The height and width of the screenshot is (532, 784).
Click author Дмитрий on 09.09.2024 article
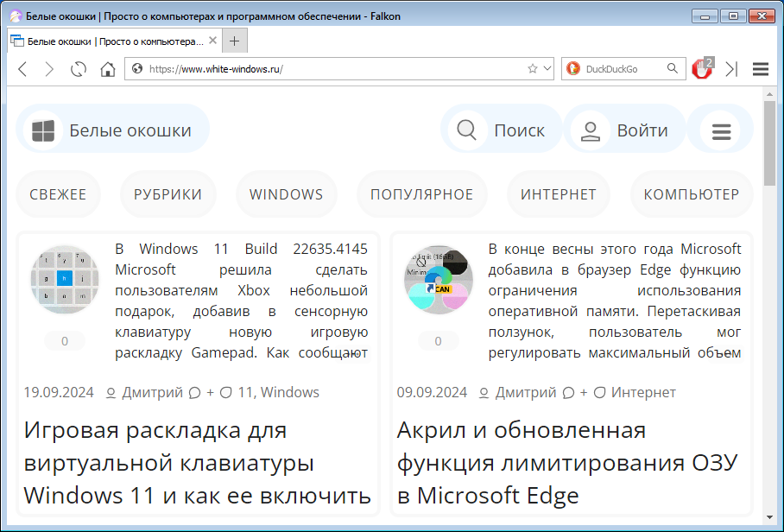point(526,392)
